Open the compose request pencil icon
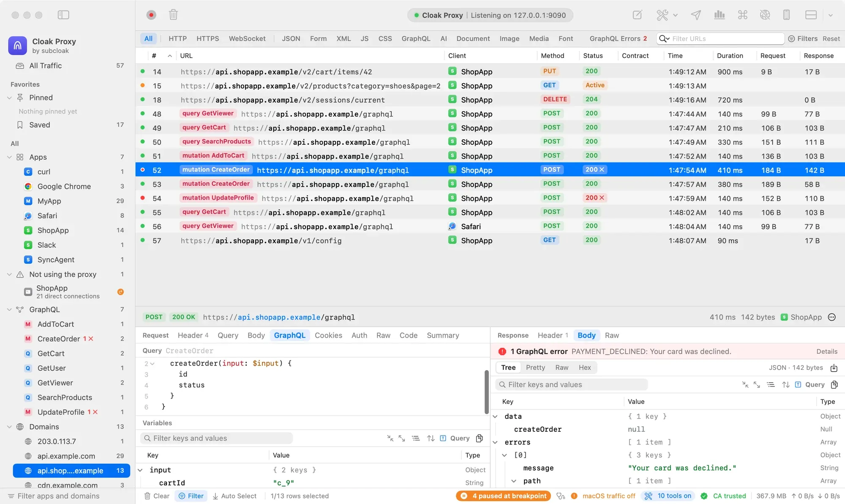The width and height of the screenshot is (845, 504). tap(637, 15)
